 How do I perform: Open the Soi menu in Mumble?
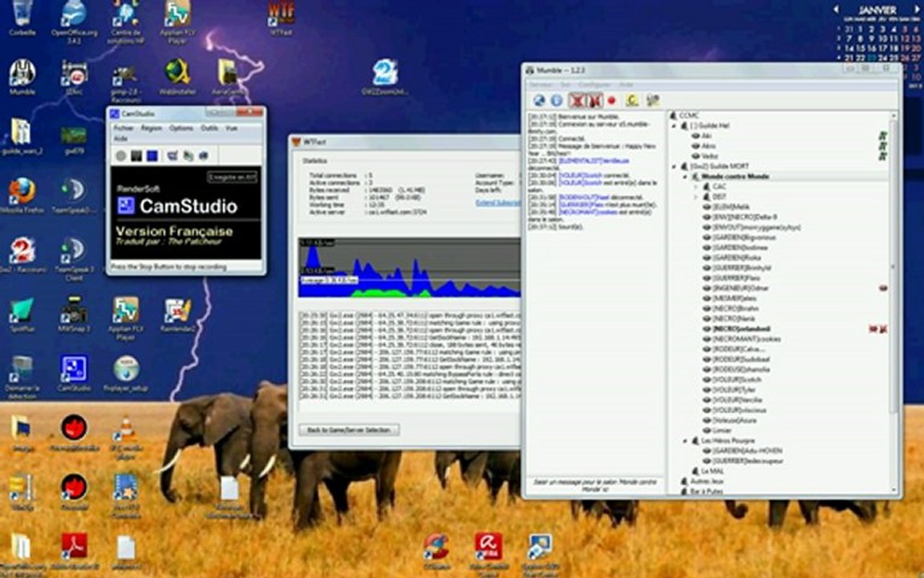(565, 85)
